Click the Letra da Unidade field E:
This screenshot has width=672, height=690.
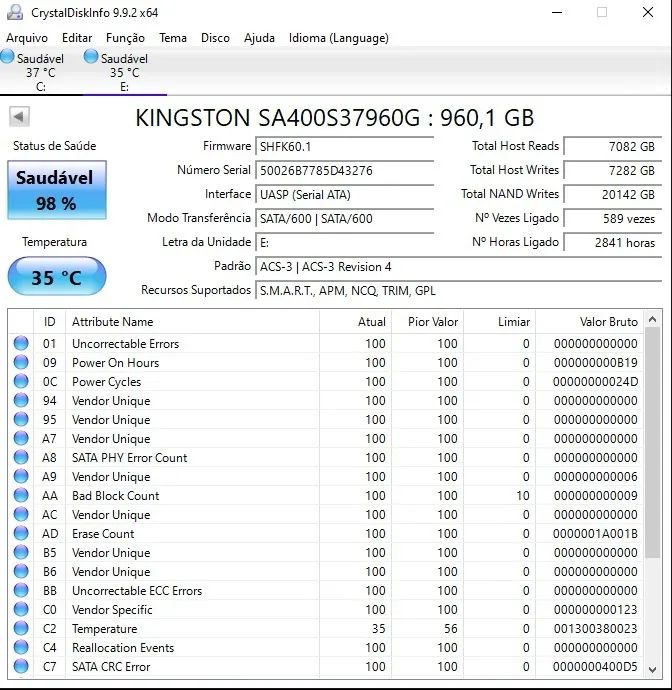[345, 242]
